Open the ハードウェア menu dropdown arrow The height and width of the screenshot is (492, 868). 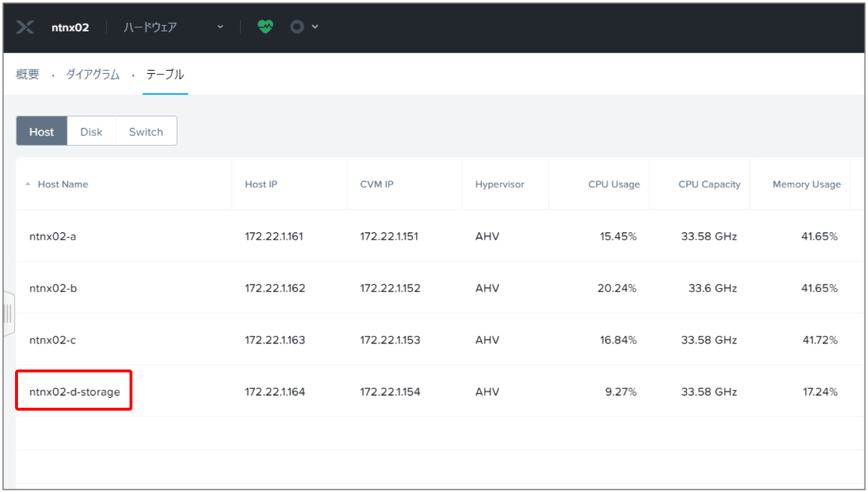[221, 27]
